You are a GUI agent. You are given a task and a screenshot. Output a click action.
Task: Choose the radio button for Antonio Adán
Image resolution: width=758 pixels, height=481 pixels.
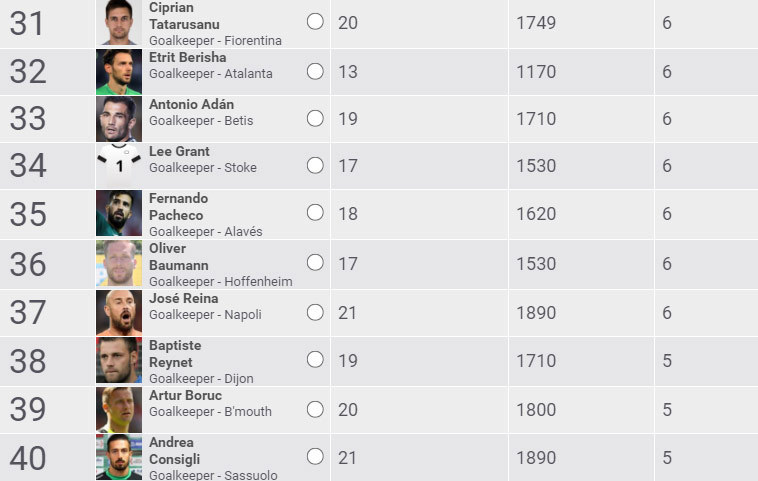click(315, 118)
